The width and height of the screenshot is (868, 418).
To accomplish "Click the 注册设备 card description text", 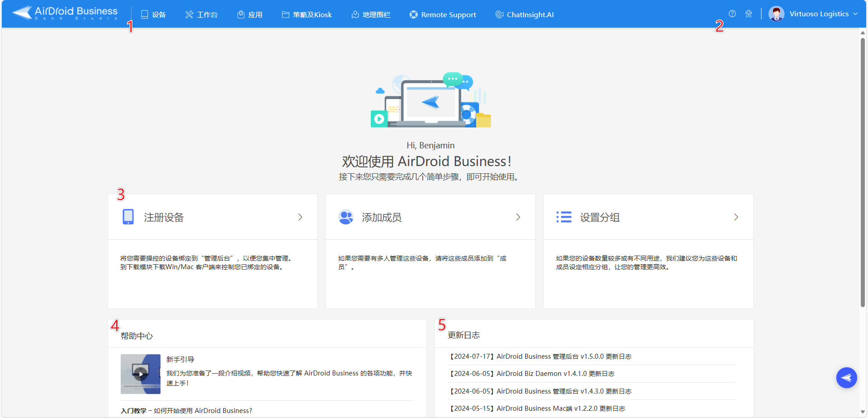I will point(207,263).
